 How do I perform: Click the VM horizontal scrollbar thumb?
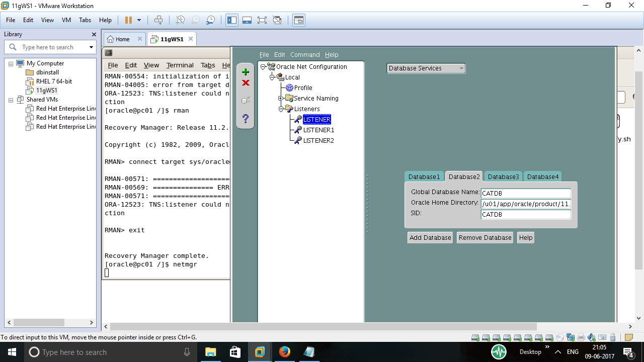(x=325, y=326)
